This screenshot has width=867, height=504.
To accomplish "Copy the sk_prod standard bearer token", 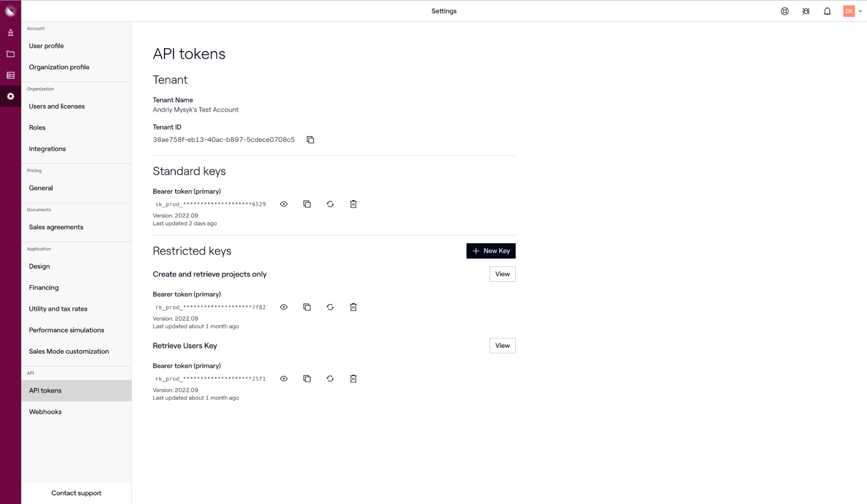I will point(307,204).
